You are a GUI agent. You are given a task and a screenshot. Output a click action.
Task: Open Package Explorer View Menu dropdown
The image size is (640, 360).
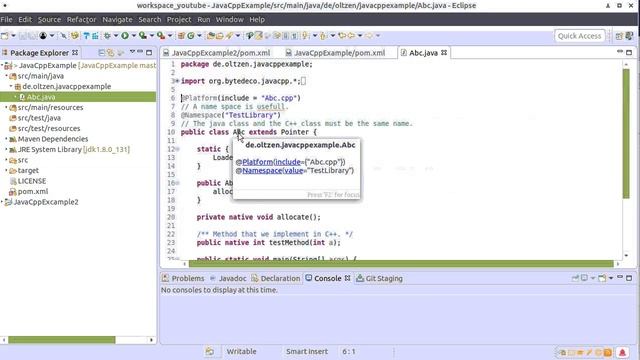132,52
